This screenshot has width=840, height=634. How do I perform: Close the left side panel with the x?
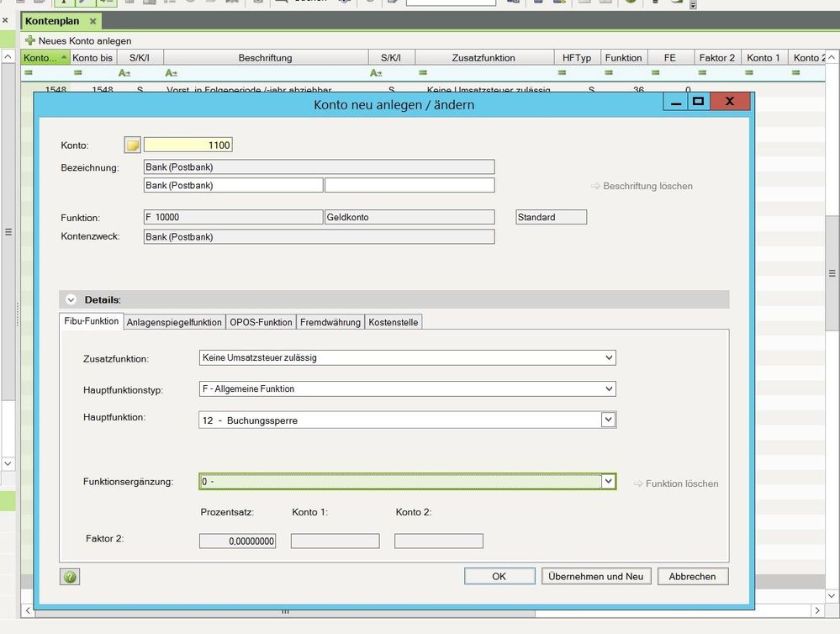(5, 20)
